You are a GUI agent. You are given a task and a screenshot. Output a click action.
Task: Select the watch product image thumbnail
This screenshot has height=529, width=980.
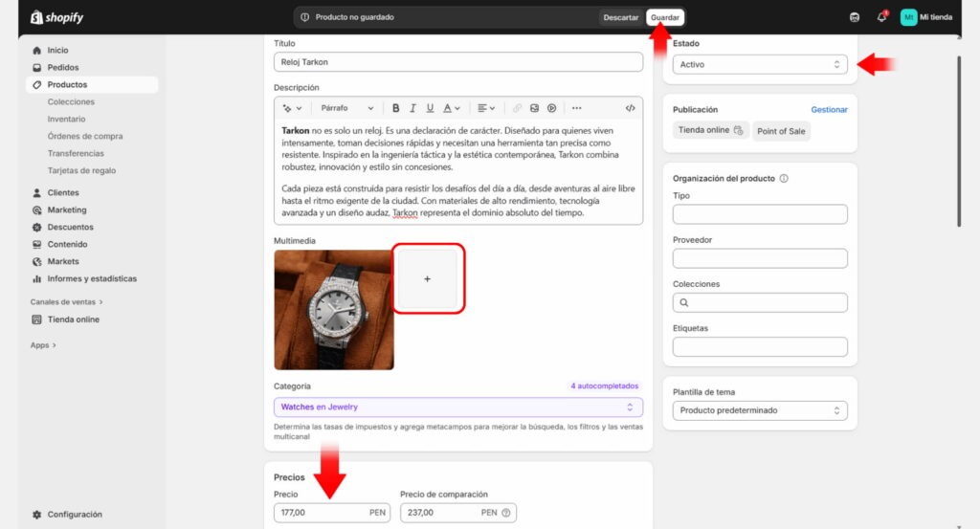point(333,310)
